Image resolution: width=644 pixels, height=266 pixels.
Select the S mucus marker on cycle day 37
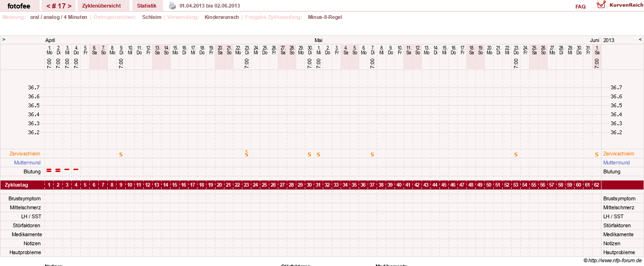pyautogui.click(x=372, y=154)
